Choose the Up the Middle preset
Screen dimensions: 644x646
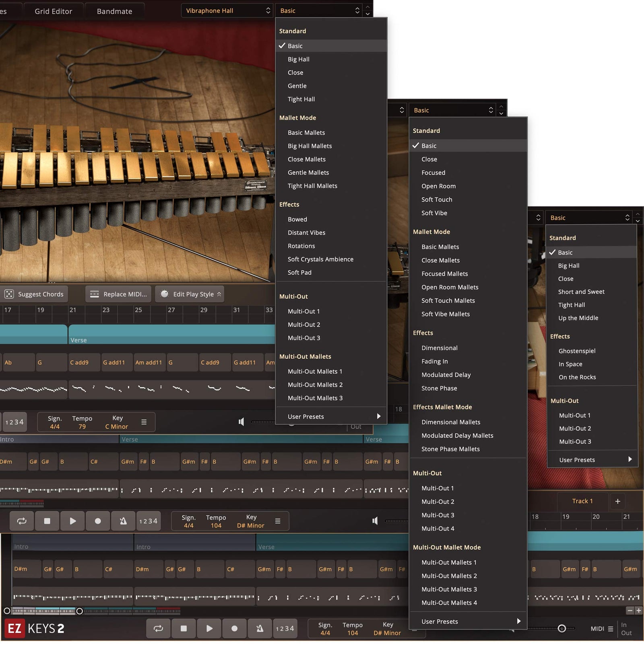578,318
